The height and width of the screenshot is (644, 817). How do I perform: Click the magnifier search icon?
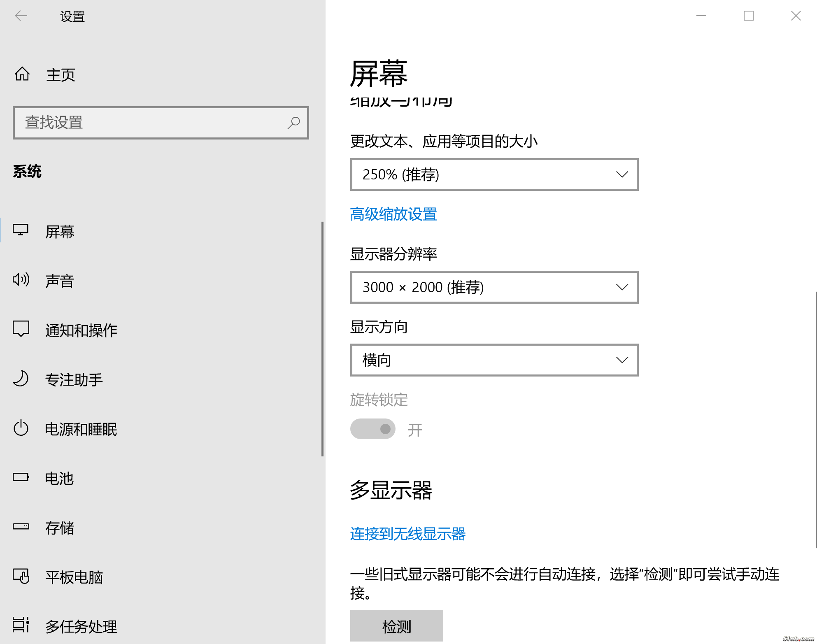pos(293,123)
